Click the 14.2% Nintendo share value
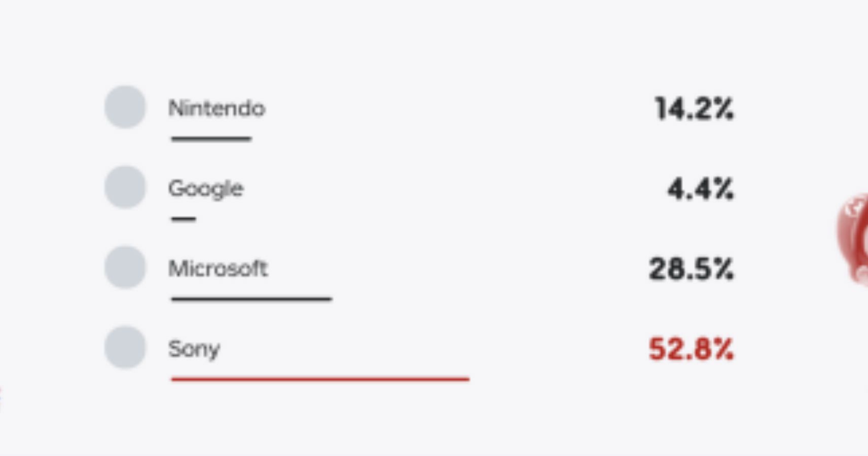Screen dimensions: 868x456 [694, 108]
